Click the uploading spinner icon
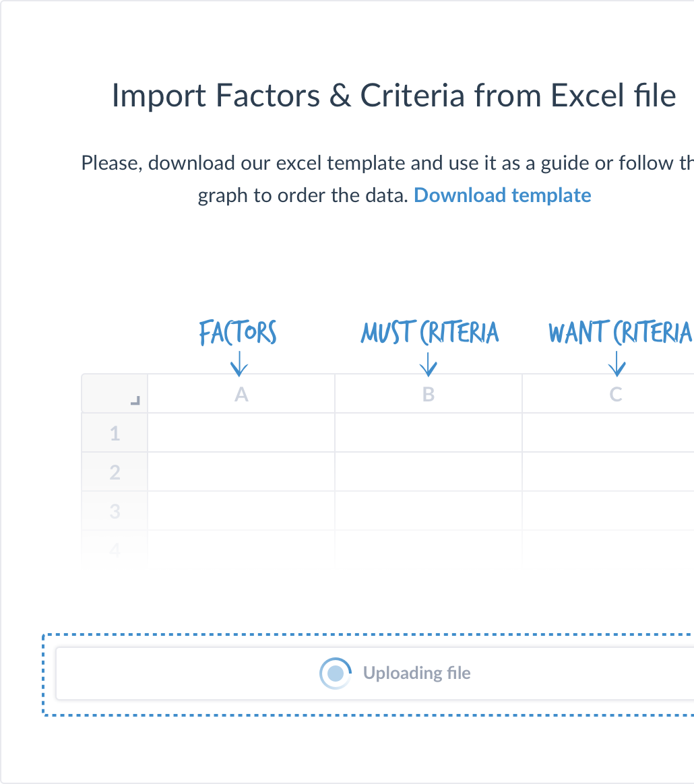Image resolution: width=694 pixels, height=784 pixels. pyautogui.click(x=336, y=673)
